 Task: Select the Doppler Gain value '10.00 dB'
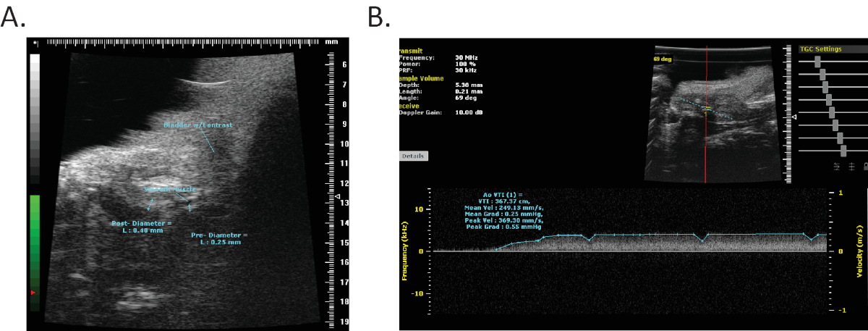[470, 112]
